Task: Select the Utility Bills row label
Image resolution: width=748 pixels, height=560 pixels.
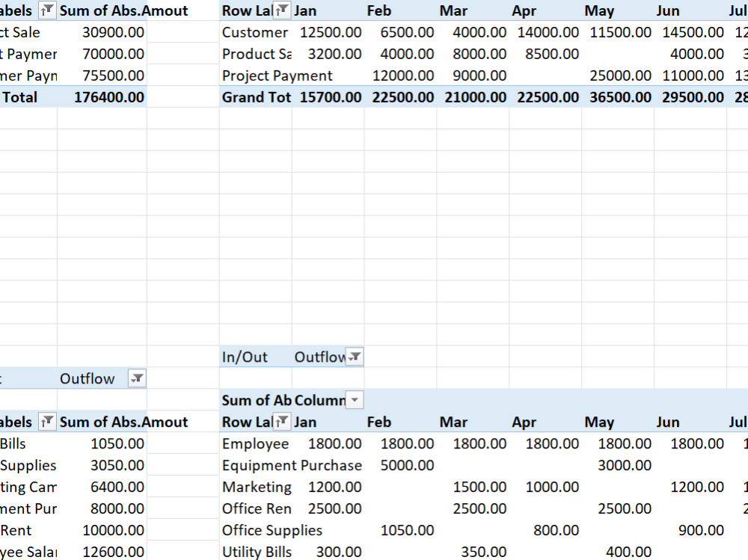Action: click(256, 551)
